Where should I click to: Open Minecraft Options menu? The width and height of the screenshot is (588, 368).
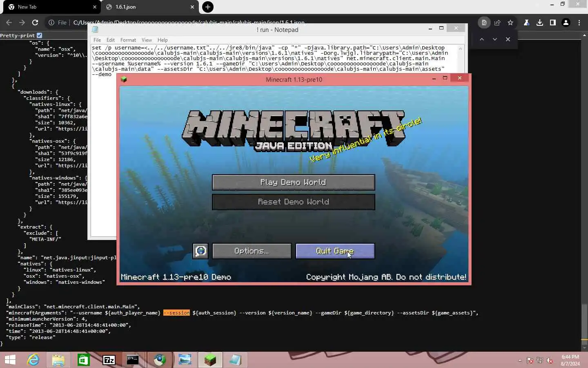[252, 251]
